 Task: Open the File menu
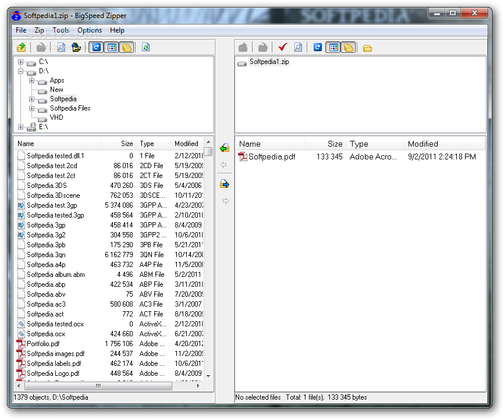[21, 30]
